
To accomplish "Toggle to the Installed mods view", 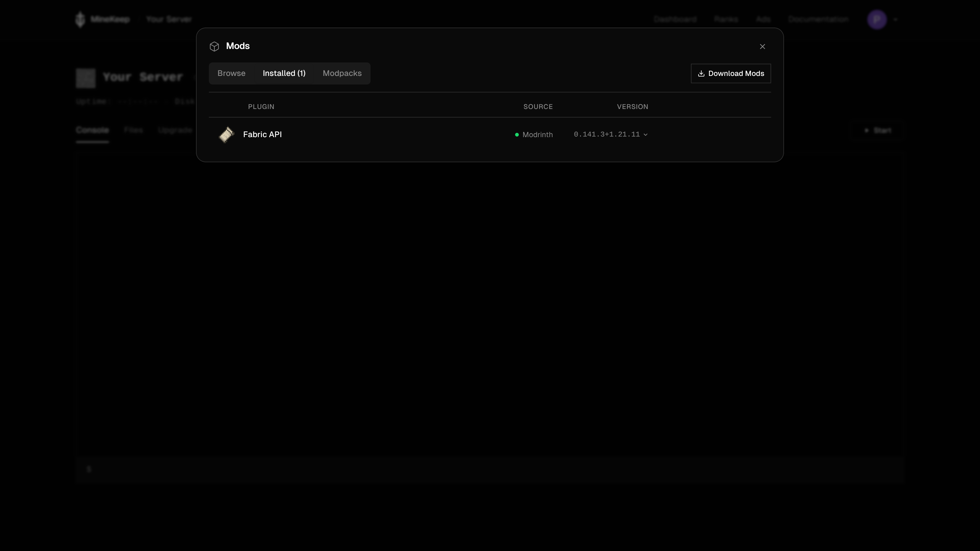I will (x=284, y=73).
